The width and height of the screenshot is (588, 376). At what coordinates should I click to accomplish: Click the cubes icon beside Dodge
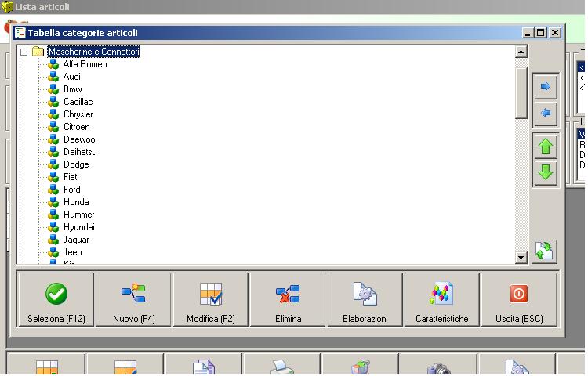pos(53,164)
